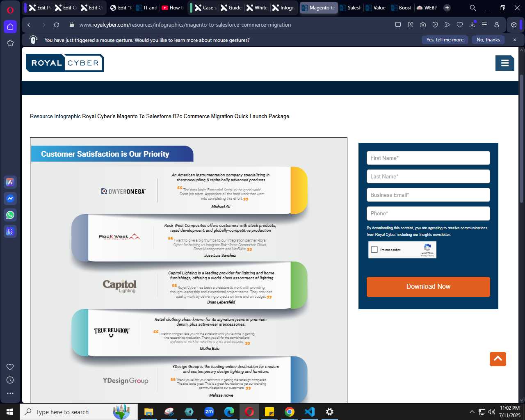Screen dimensions: 525x420
Task: Click the taskbar search box
Action: tap(79, 412)
